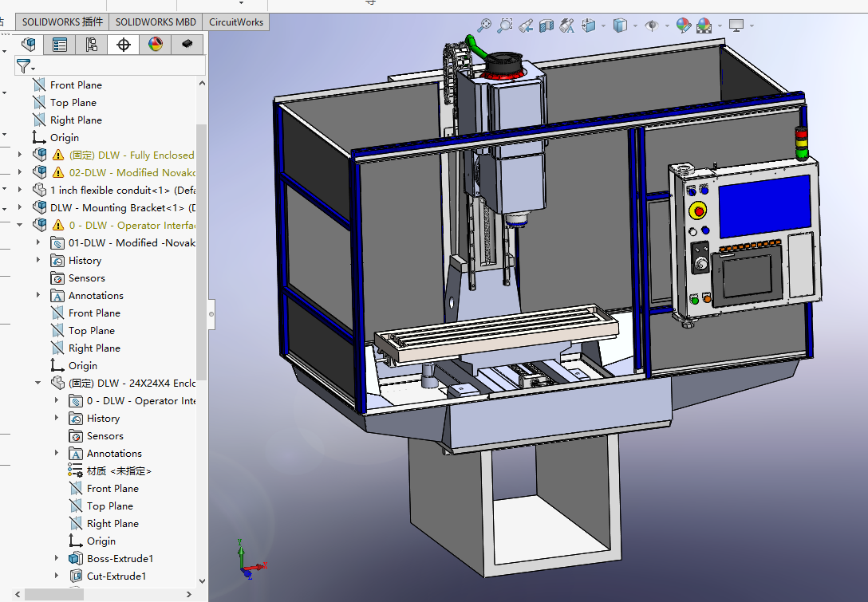Switch to the FeatureManager Design Tree tab
The height and width of the screenshot is (602, 868).
[x=28, y=45]
